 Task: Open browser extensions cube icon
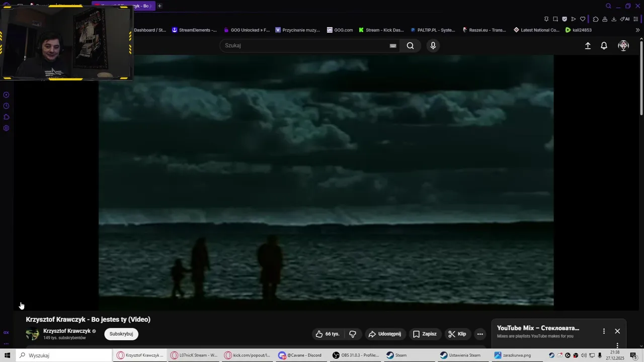point(596,19)
